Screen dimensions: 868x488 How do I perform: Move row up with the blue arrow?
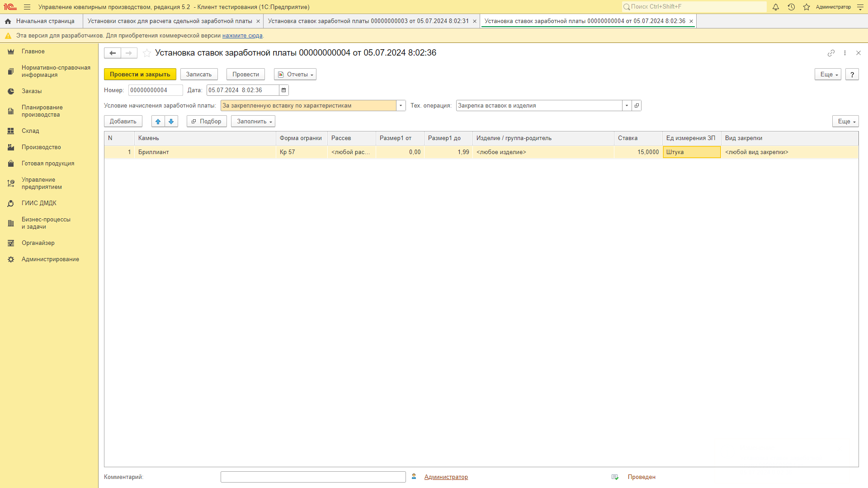point(158,122)
